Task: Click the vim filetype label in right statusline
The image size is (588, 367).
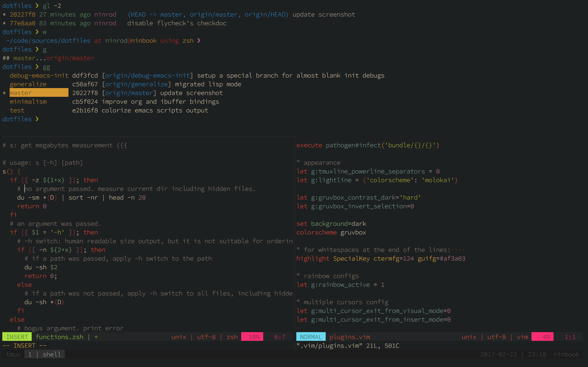Action: 522,337
